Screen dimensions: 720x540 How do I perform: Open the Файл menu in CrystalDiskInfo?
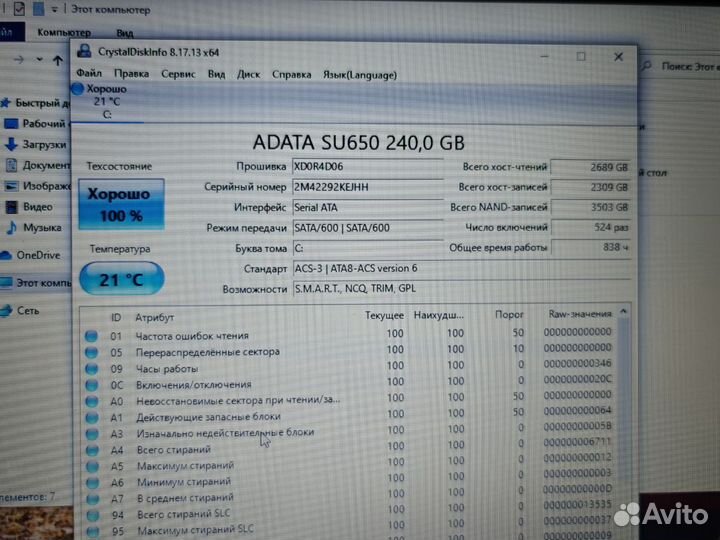[89, 73]
